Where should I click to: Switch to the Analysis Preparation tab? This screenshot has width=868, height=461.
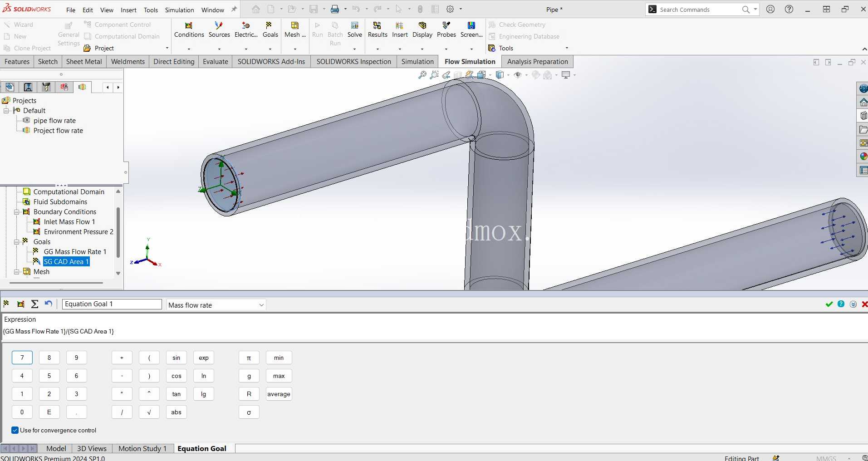click(537, 62)
